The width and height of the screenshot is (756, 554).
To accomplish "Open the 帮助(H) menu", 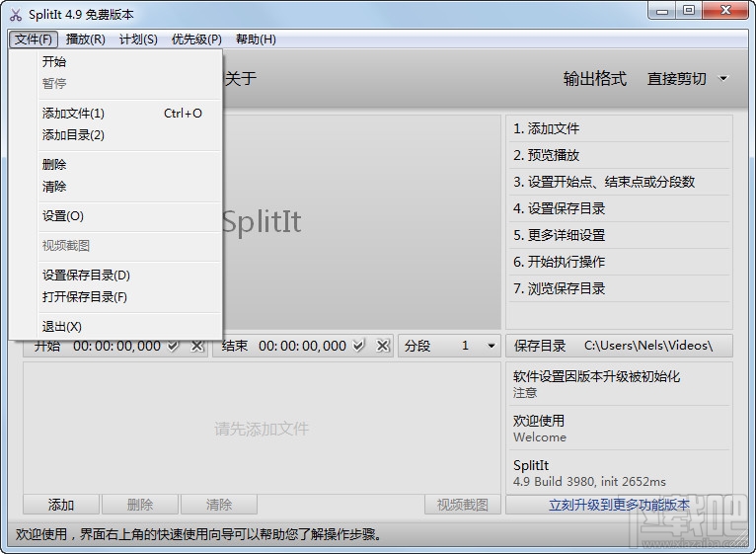I will coord(256,40).
